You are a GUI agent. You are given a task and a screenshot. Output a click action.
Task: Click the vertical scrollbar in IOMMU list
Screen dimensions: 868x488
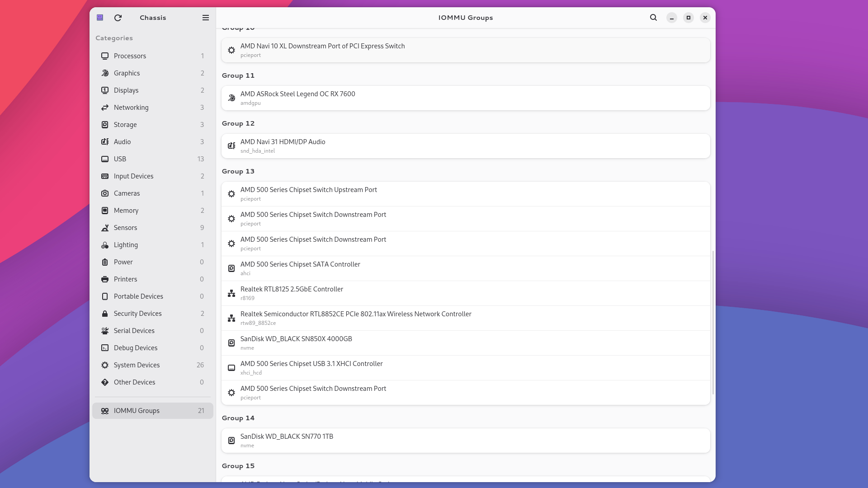coord(713,322)
